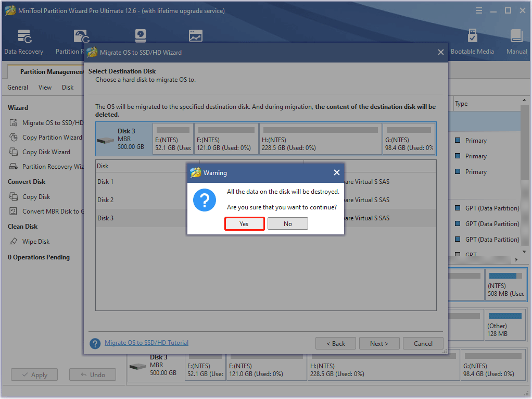Open Bootable Media tool
The image size is (532, 399).
tap(472, 42)
